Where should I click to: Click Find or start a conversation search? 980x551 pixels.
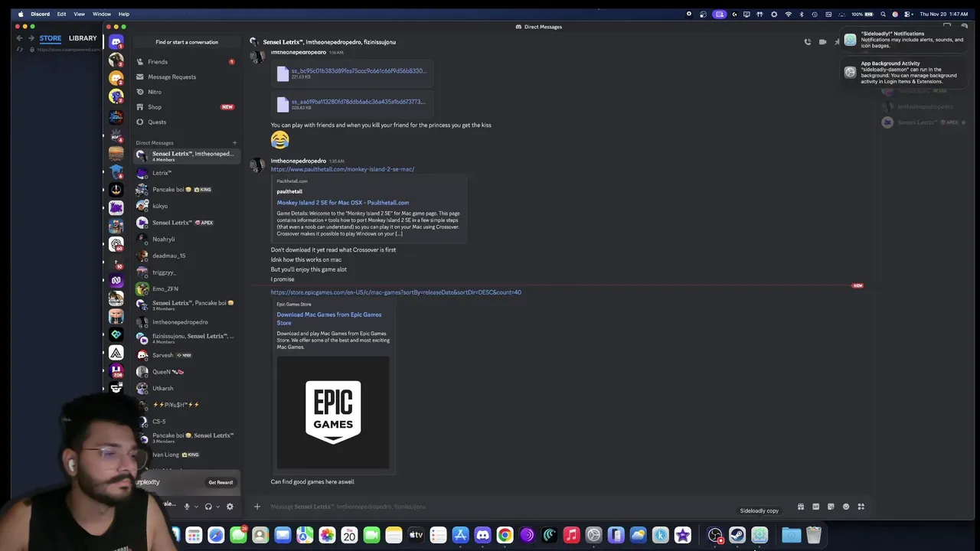pos(187,42)
